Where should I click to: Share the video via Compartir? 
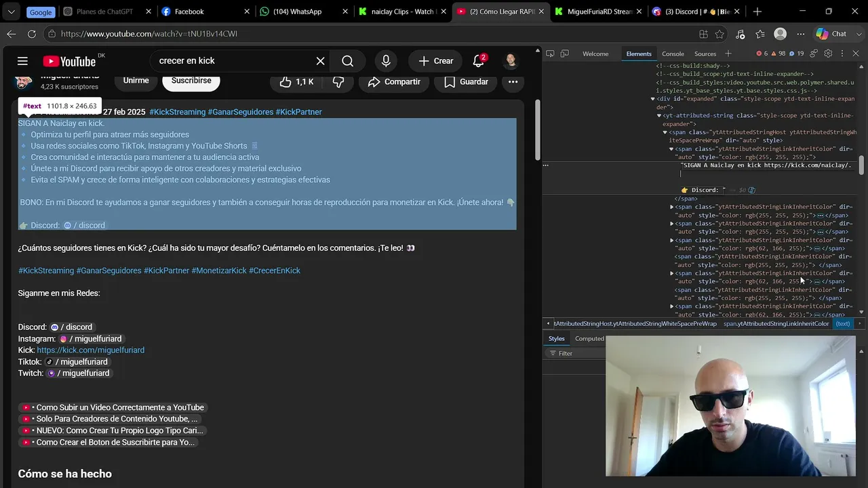coord(394,82)
